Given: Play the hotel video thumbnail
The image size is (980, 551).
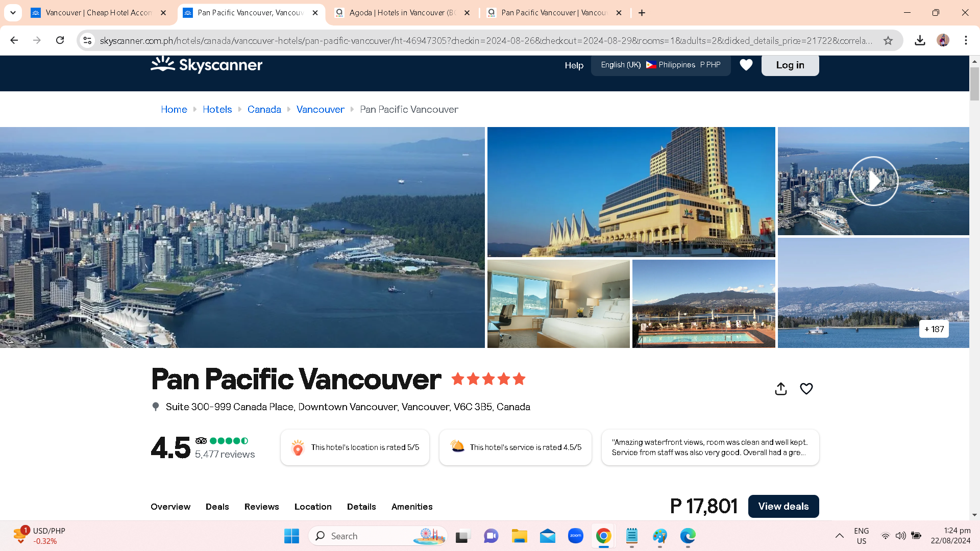Looking at the screenshot, I should pos(873,181).
